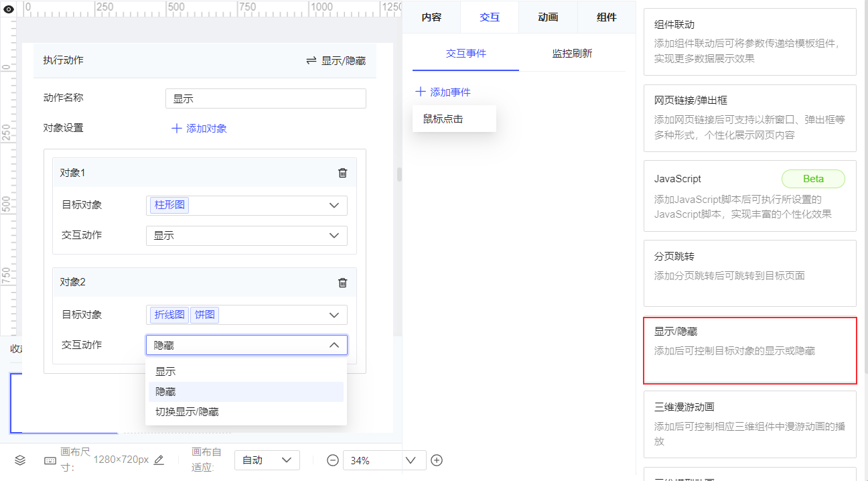This screenshot has width=868, height=481.
Task: Select the JavaScript action card
Action: [x=750, y=196]
